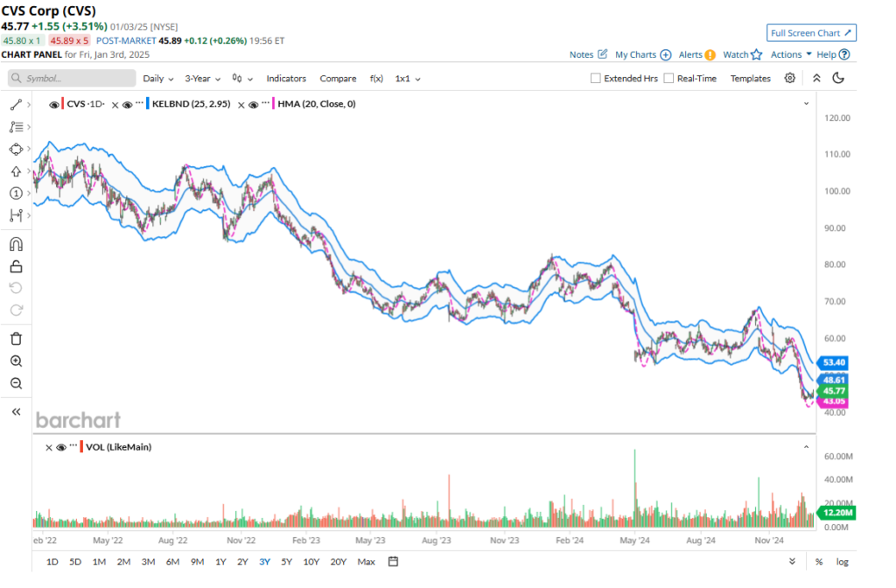Click the Full Screen Chart button
Image resolution: width=896 pixels, height=588 pixels.
[811, 33]
